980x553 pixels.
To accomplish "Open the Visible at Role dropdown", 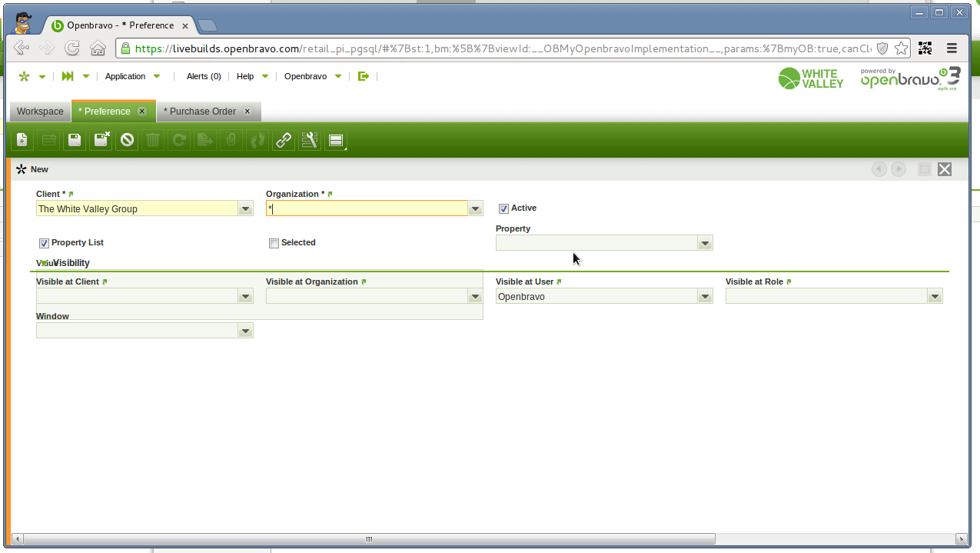I will [x=934, y=296].
